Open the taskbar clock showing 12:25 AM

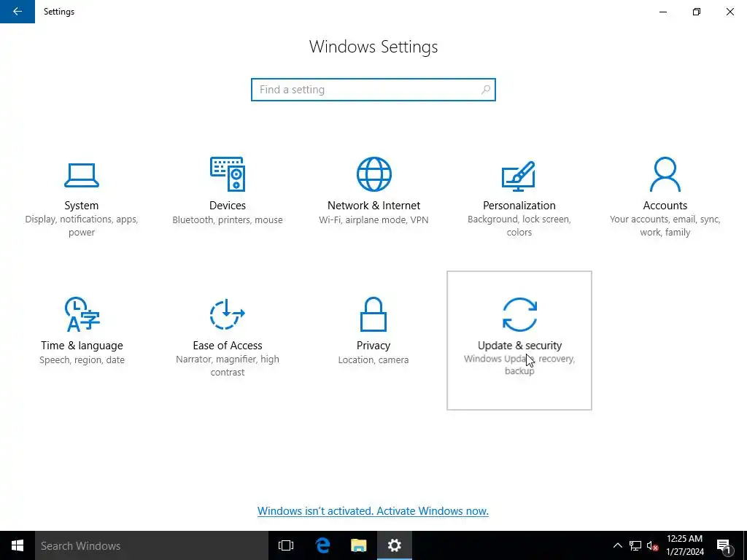point(684,545)
